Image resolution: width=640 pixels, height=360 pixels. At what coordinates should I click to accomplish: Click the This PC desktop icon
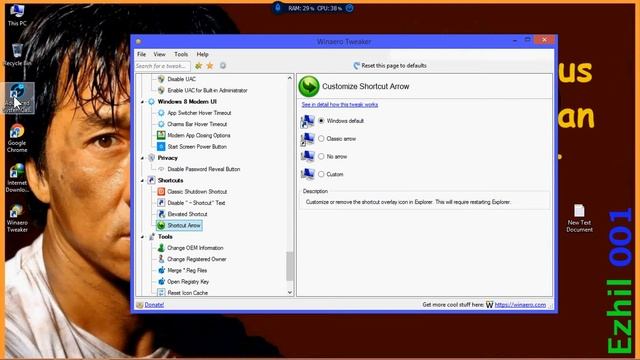[x=17, y=15]
